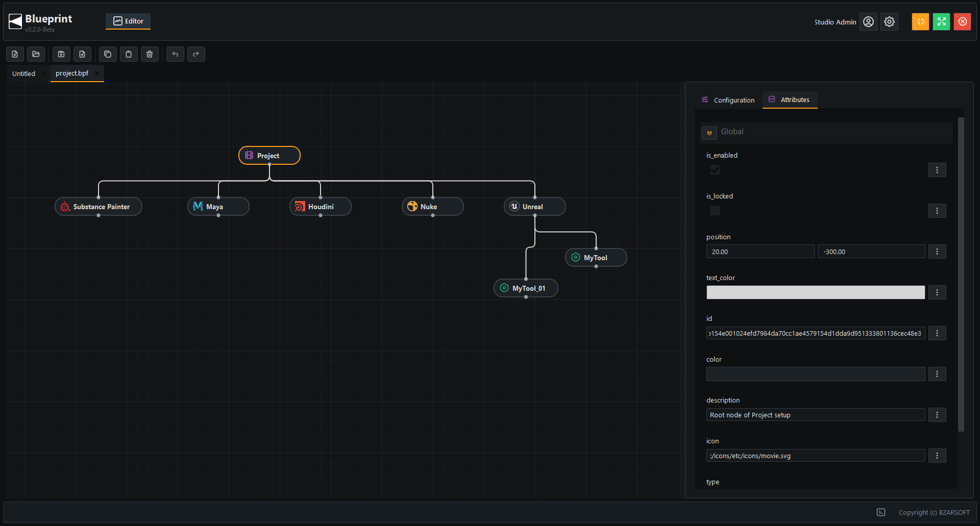Click the output port under Nuke node
980x526 pixels.
[433, 215]
